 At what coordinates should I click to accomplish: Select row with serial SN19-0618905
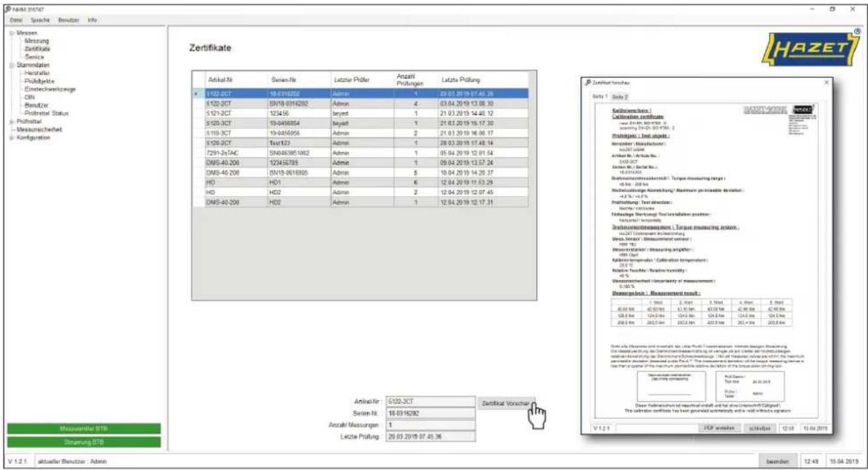(x=361, y=173)
